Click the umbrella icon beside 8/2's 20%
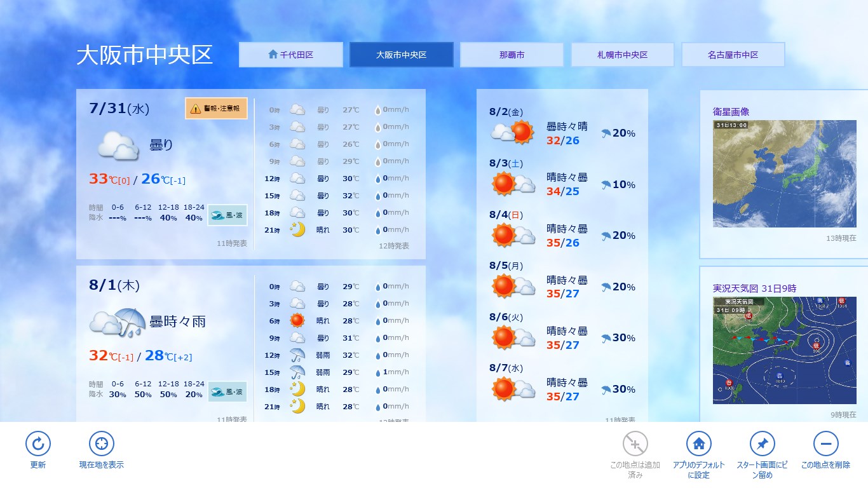Image resolution: width=868 pixels, height=488 pixels. (606, 133)
